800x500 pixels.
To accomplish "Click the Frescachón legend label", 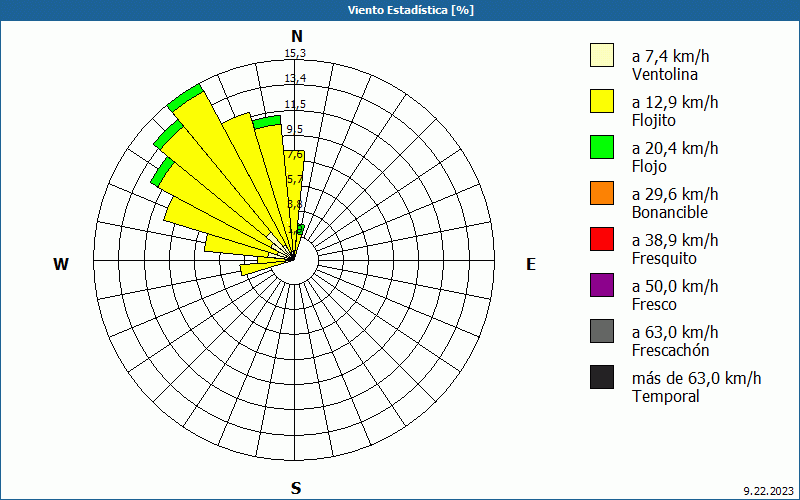I will [x=670, y=351].
